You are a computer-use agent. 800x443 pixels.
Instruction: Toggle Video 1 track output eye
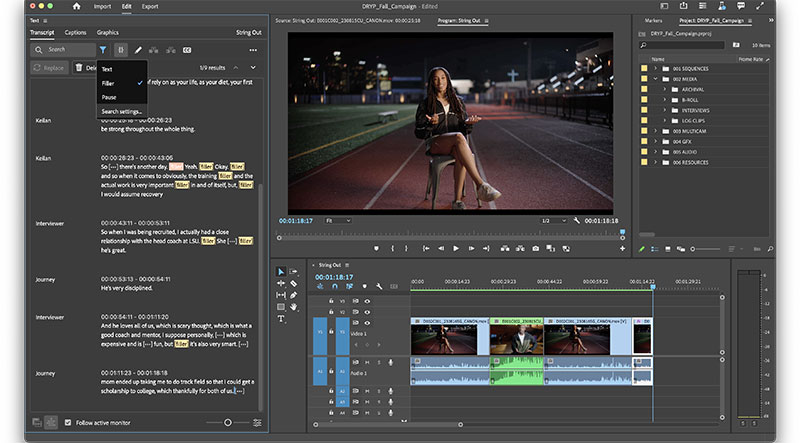pyautogui.click(x=367, y=323)
